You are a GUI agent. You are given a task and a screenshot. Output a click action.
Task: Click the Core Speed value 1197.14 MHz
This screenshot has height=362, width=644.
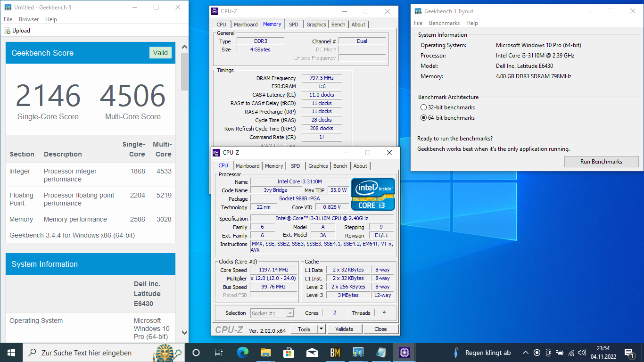[273, 270]
